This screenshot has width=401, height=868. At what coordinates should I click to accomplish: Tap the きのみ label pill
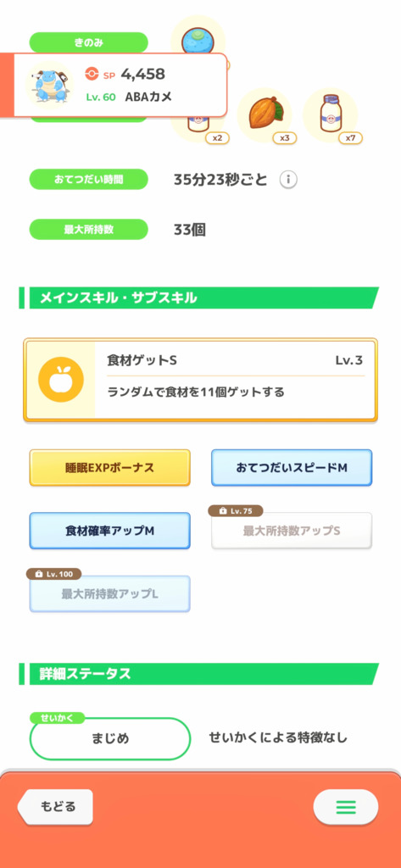pyautogui.click(x=89, y=42)
